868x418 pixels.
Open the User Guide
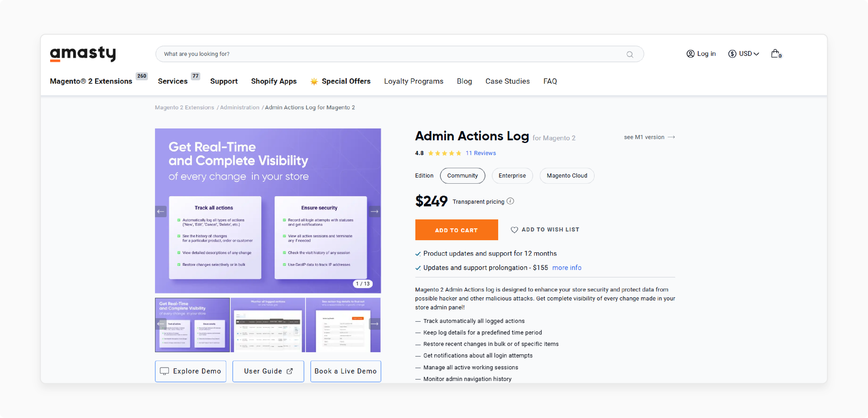pyautogui.click(x=268, y=371)
